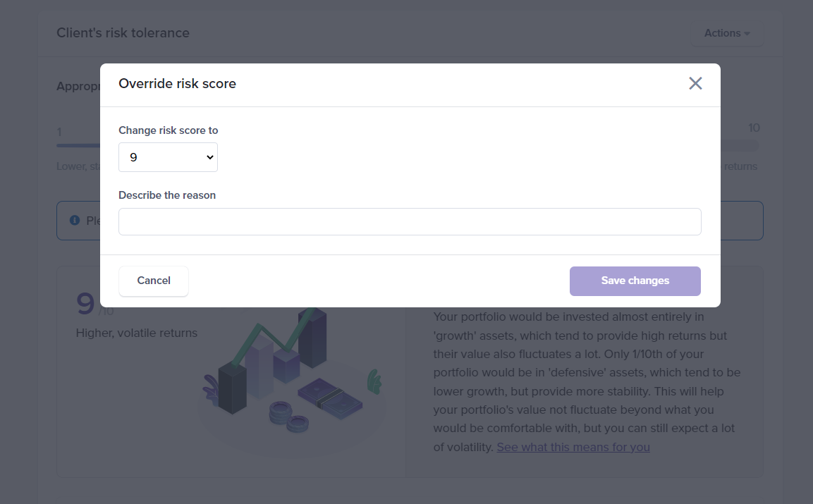Click the Cancel button
Viewport: 813px width, 504px height.
pyautogui.click(x=153, y=281)
